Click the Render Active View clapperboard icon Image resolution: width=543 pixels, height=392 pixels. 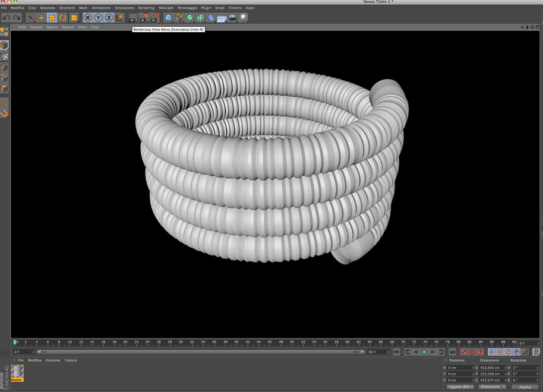pos(132,18)
